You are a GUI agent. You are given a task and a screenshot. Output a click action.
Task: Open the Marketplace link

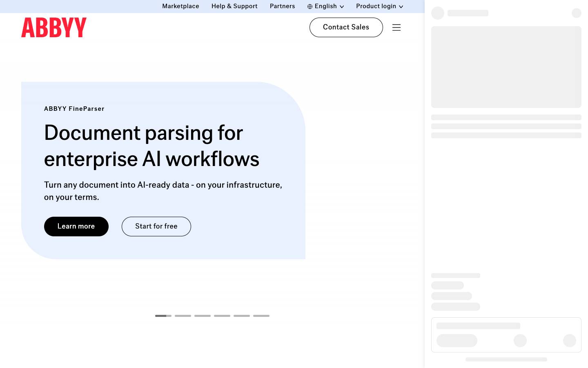click(x=180, y=7)
